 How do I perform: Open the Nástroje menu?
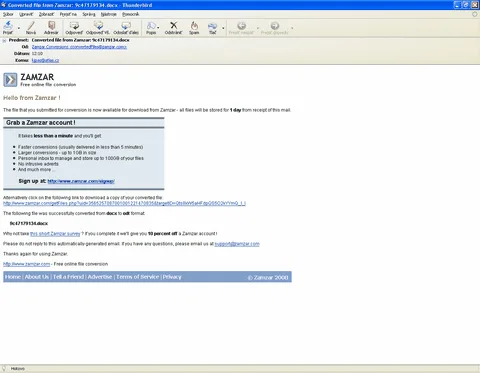coord(109,14)
